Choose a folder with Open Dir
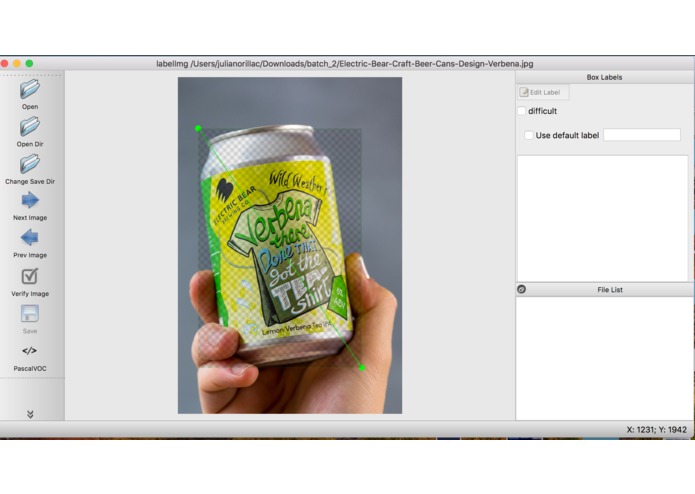The width and height of the screenshot is (695, 494). tap(30, 127)
